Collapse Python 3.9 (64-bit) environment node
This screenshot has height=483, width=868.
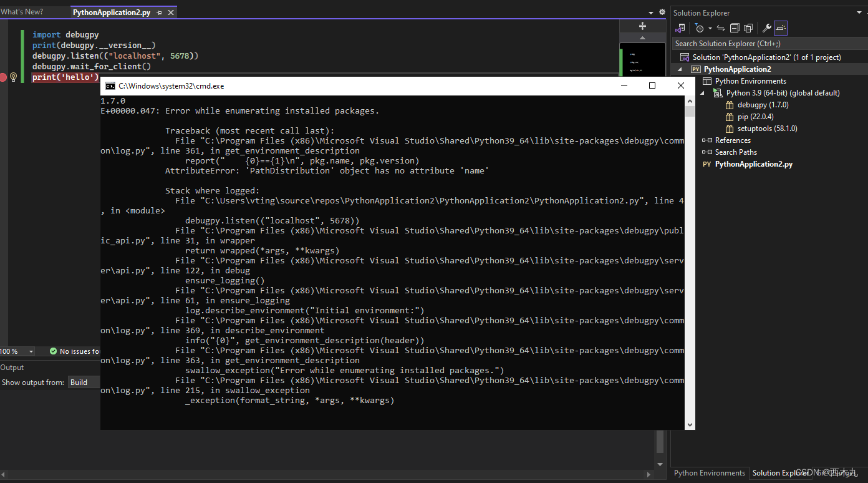click(x=703, y=93)
